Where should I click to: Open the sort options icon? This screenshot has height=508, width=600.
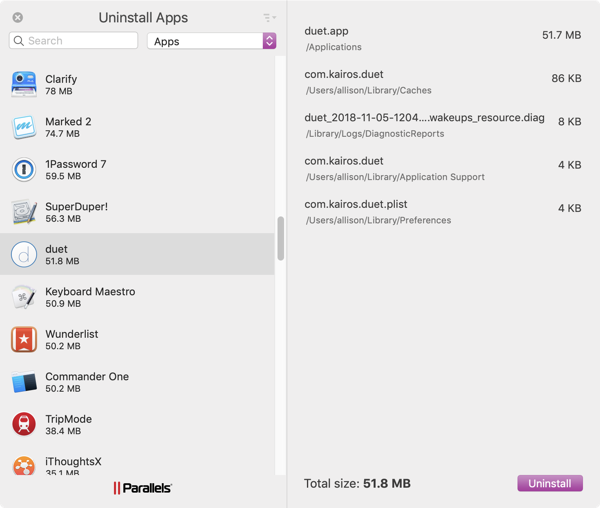pyautogui.click(x=269, y=18)
